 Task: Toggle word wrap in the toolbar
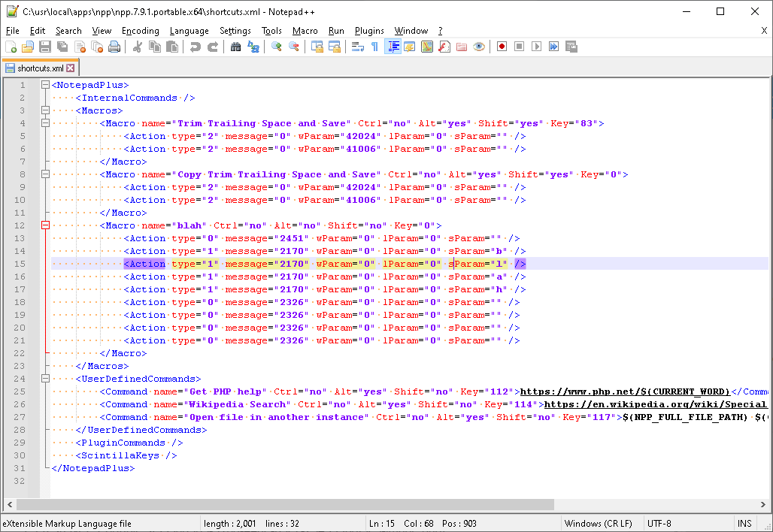coord(357,47)
